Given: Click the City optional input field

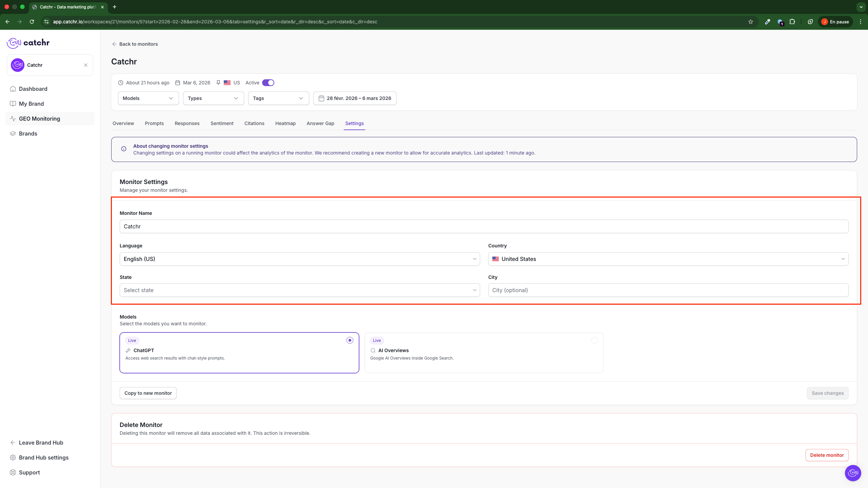Looking at the screenshot, I should 668,290.
